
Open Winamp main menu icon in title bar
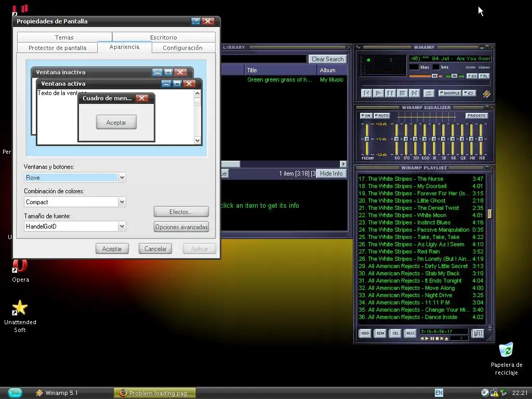point(358,47)
